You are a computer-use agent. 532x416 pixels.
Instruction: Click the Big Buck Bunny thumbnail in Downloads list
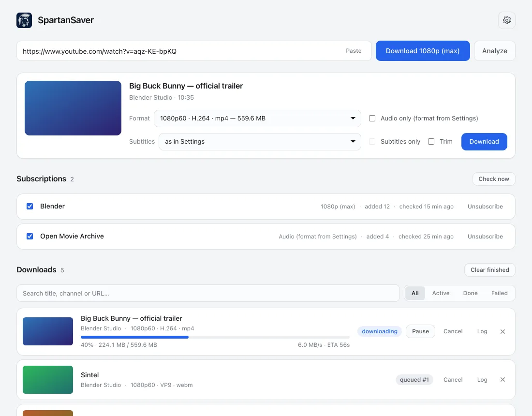coord(48,331)
